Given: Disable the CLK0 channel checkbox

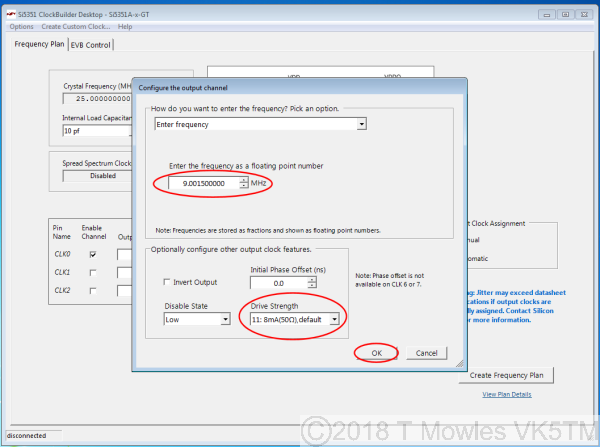Looking at the screenshot, I should click(x=93, y=254).
